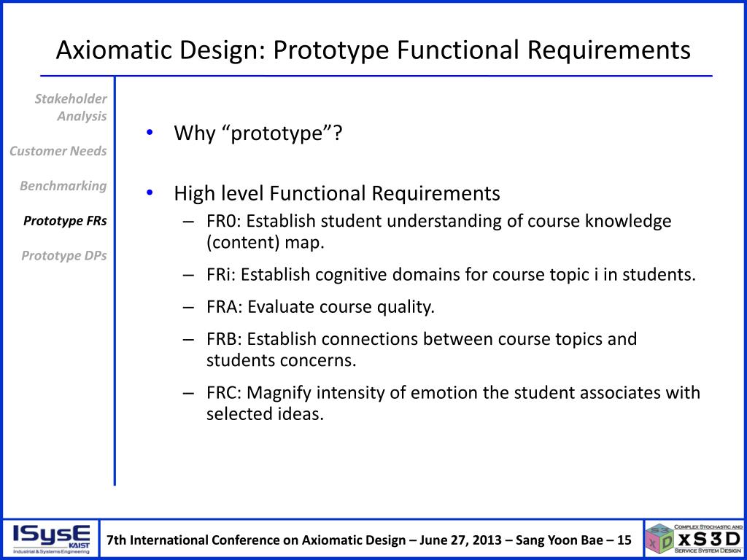Click FRA: Evaluate course quality

tap(321, 307)
